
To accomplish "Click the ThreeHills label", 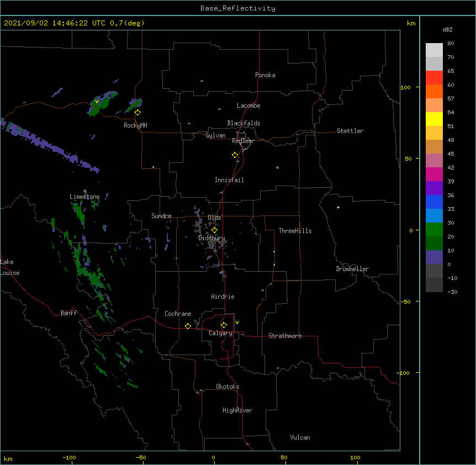I will [295, 231].
